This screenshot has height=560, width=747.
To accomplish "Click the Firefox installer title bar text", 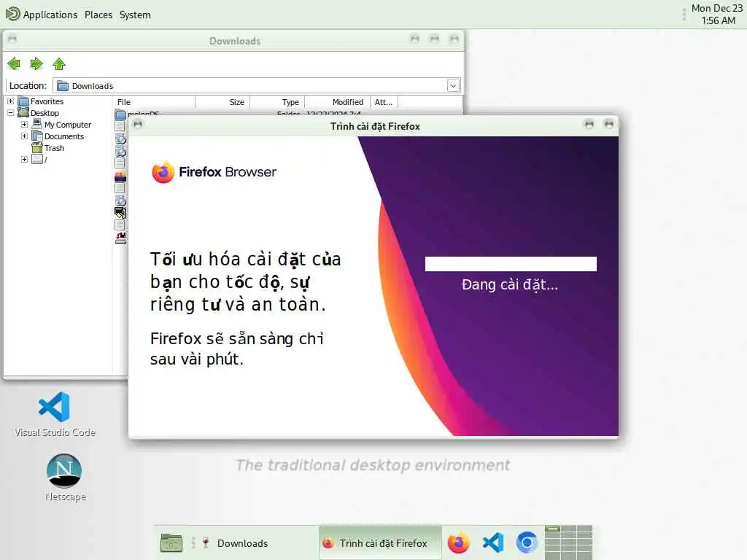I will point(375,126).
